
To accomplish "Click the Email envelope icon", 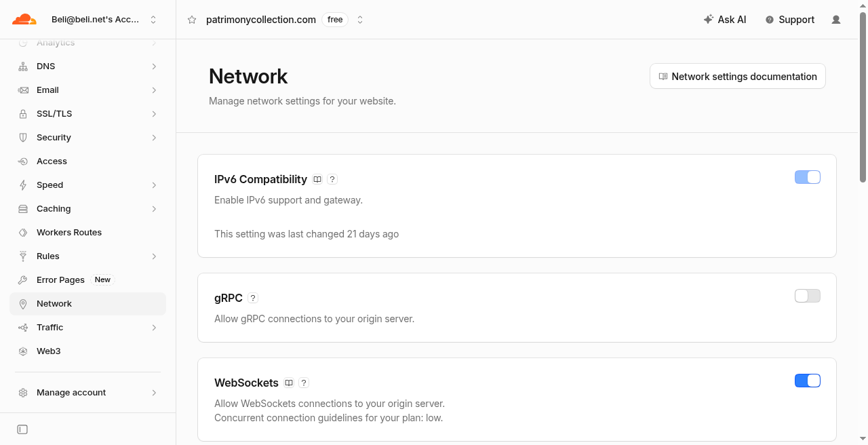I will 23,90.
